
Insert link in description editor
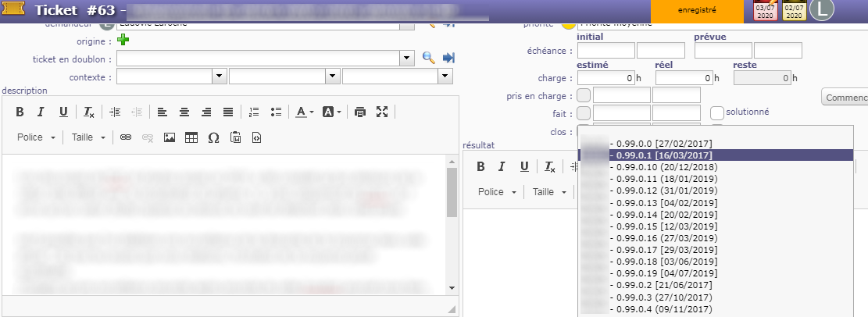click(x=126, y=137)
